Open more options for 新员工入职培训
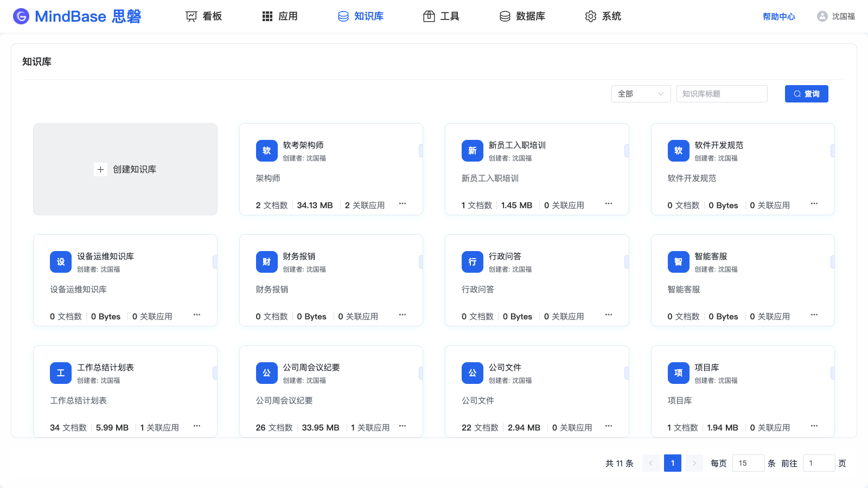 609,204
